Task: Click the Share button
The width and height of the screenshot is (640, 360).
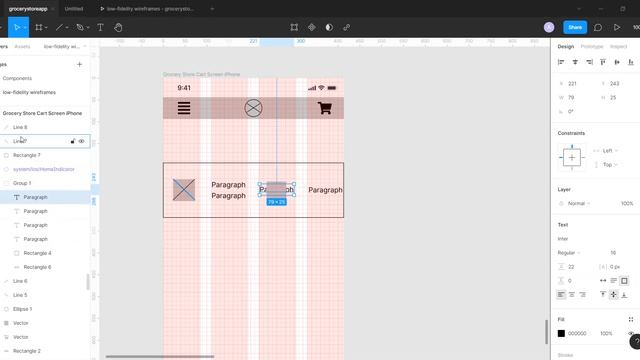Action: pyautogui.click(x=575, y=27)
